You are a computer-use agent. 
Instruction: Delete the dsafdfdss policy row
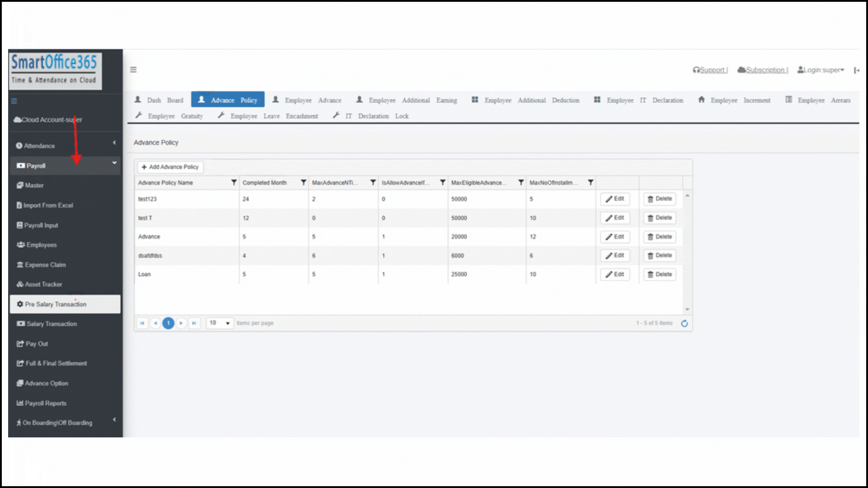(660, 255)
